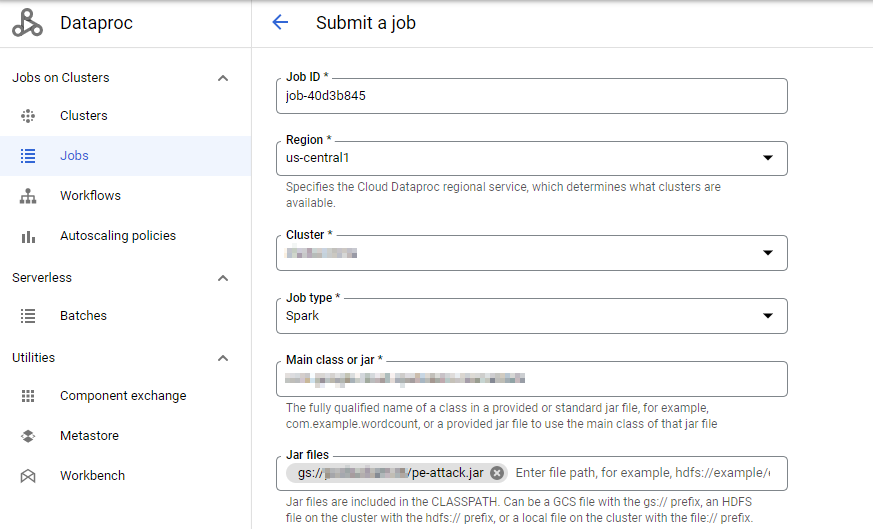Click the Workflows hierarchy icon

(28, 196)
